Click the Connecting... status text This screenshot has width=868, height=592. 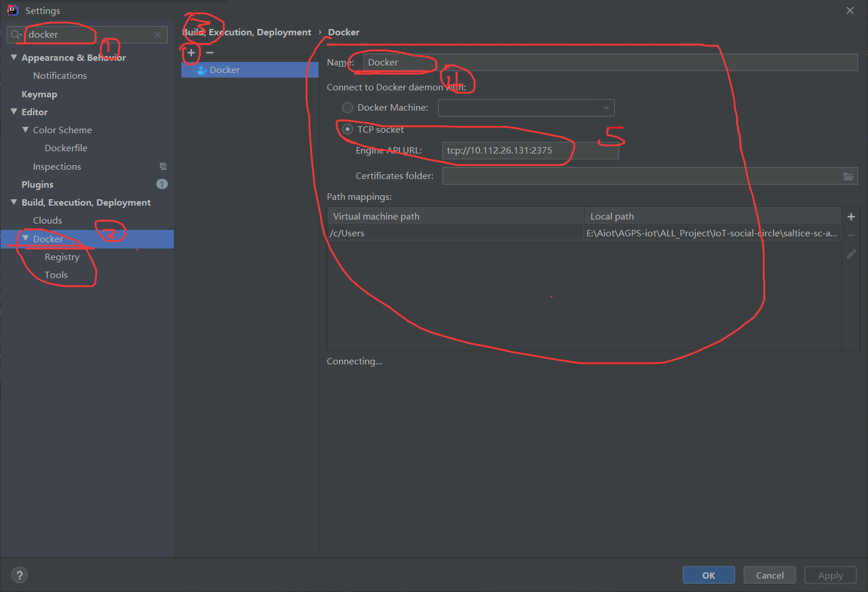[355, 361]
